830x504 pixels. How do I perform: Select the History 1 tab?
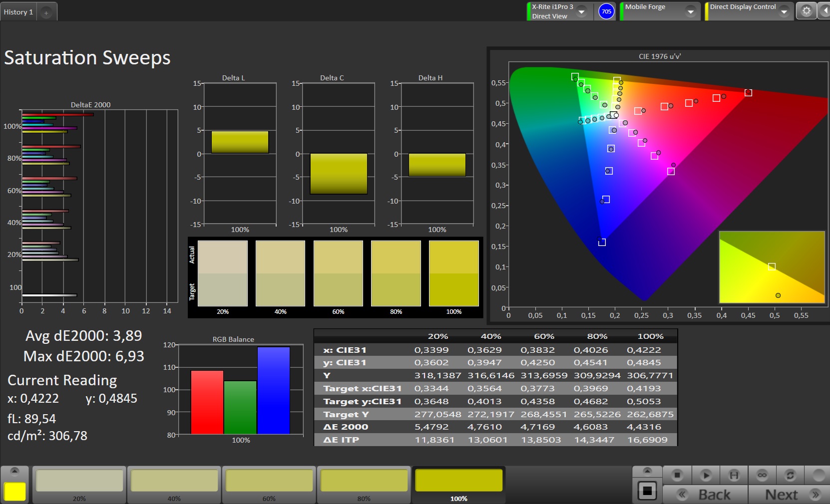(18, 12)
